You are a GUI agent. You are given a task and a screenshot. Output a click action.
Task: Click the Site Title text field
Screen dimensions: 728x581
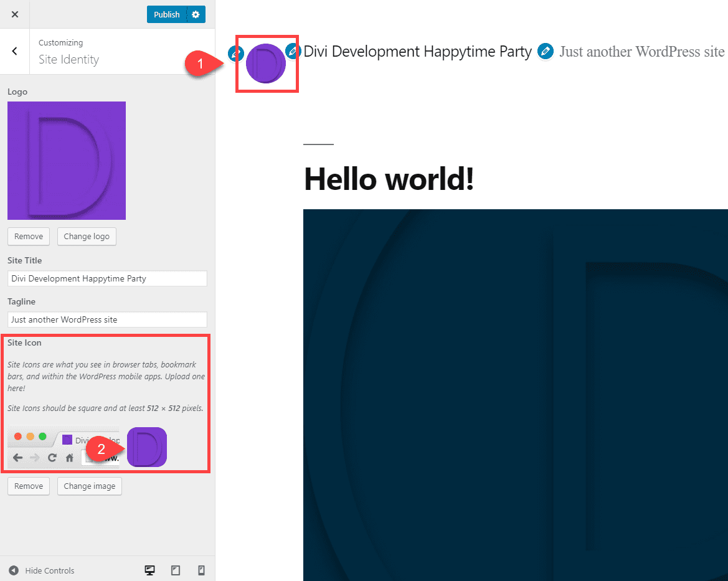click(x=106, y=278)
